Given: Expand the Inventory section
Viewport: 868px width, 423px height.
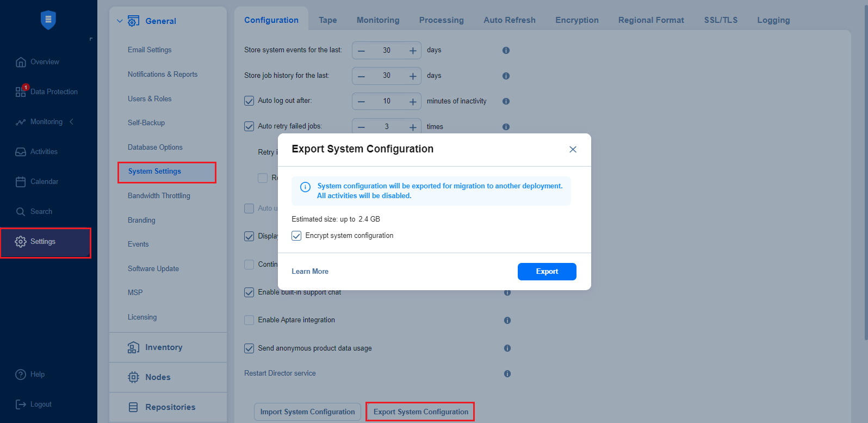Looking at the screenshot, I should [163, 347].
